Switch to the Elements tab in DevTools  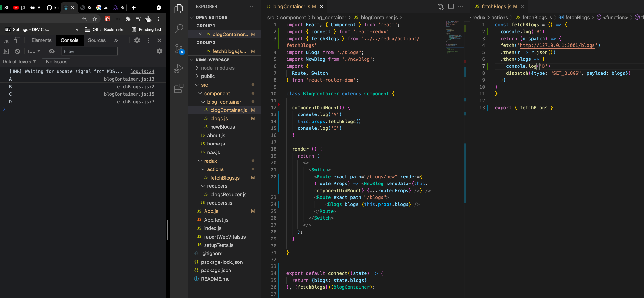pyautogui.click(x=41, y=40)
